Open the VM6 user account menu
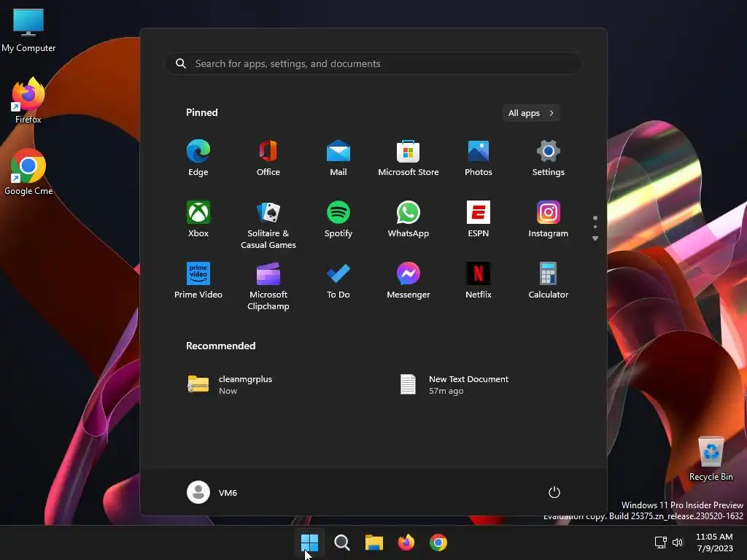Image resolution: width=747 pixels, height=560 pixels. tap(212, 492)
